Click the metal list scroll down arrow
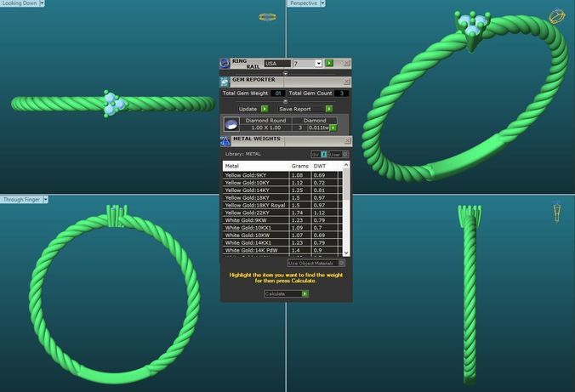Screen dimensions: 575x392 (x=346, y=253)
